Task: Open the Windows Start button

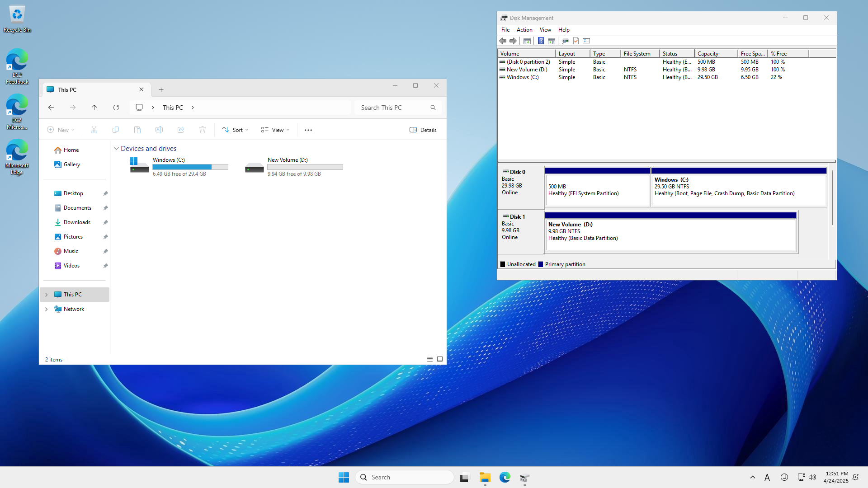Action: tap(344, 477)
